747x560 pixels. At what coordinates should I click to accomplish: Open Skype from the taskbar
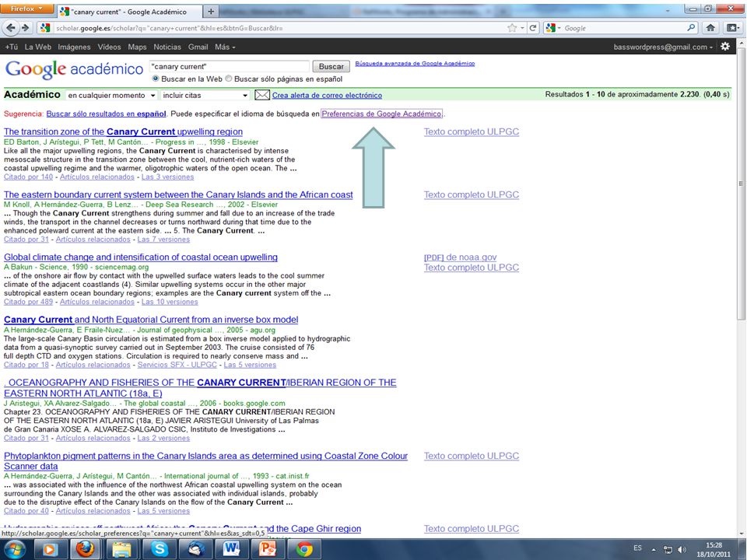coord(159,550)
